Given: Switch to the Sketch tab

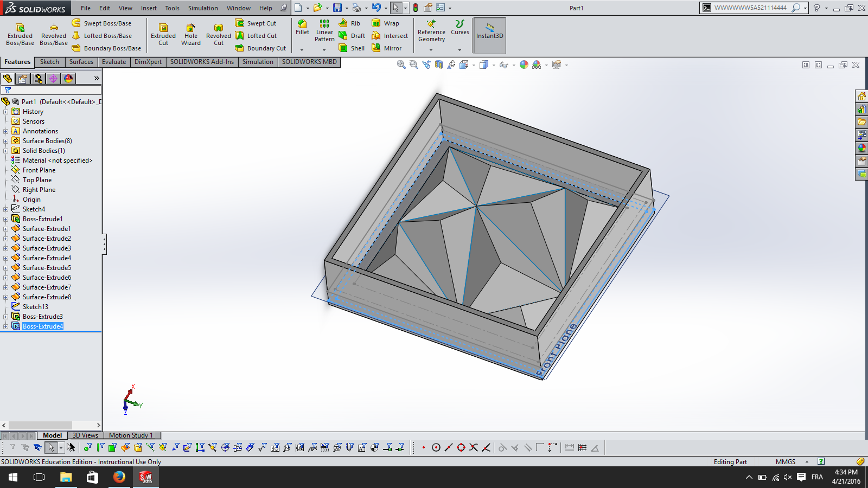Looking at the screenshot, I should (49, 62).
